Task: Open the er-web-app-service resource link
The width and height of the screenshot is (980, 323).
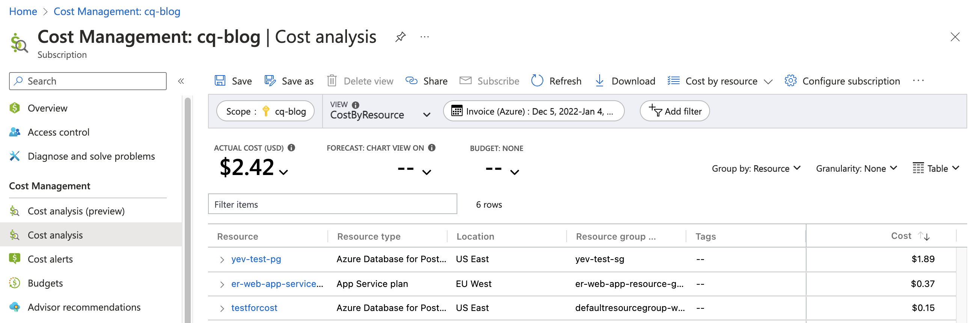Action: pos(277,284)
